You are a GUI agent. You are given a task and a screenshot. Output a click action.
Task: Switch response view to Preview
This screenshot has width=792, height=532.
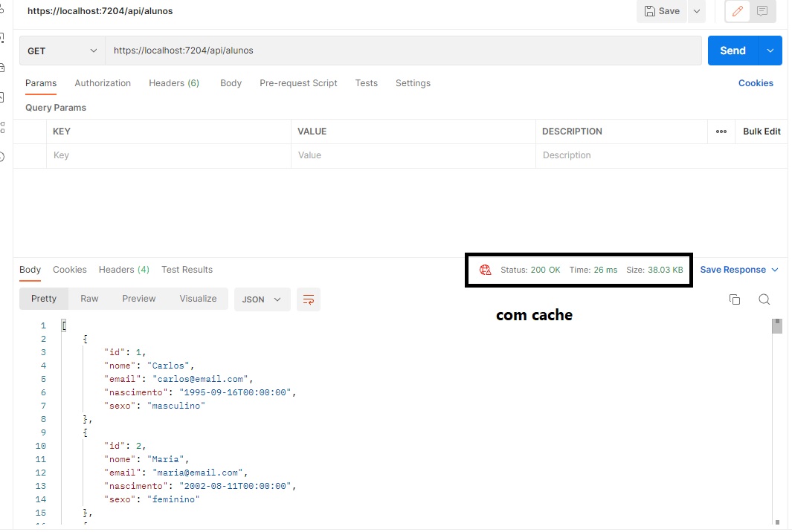point(138,298)
